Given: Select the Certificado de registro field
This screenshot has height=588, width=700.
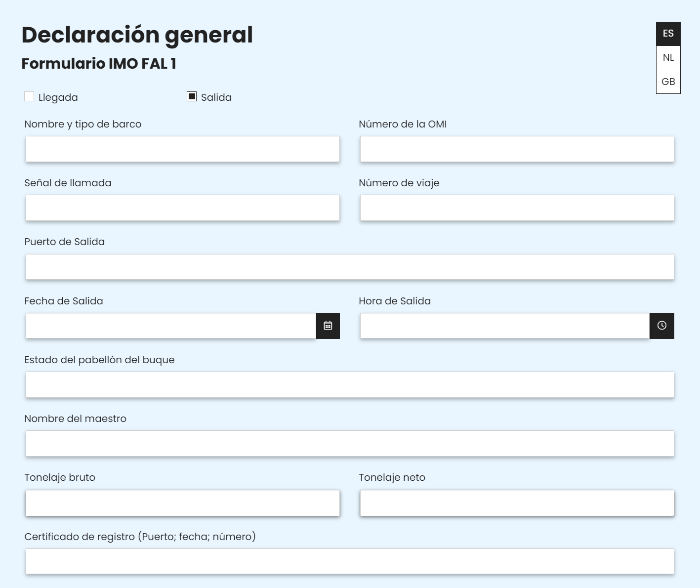Looking at the screenshot, I should click(x=350, y=561).
